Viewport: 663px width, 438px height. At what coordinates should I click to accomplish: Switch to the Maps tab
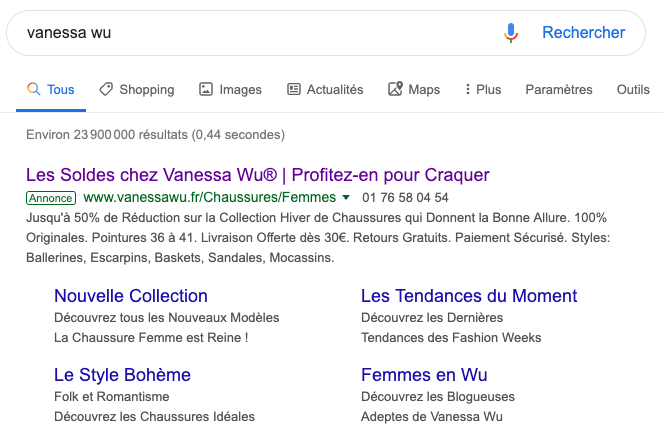click(414, 89)
